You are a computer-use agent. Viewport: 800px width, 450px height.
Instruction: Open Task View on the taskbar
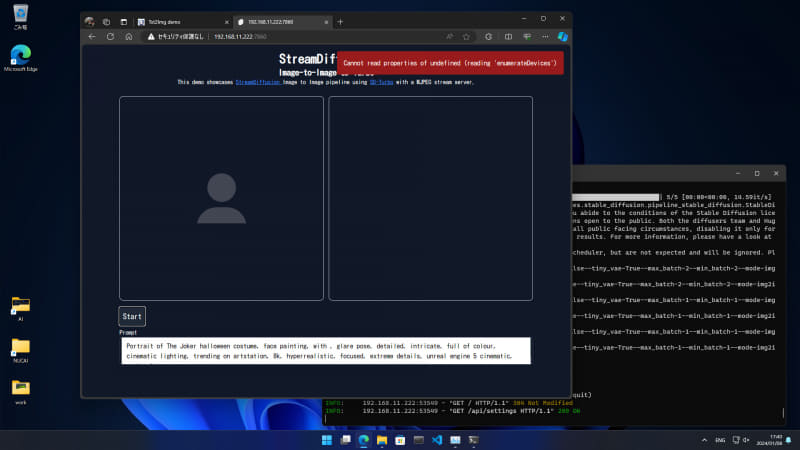point(345,440)
